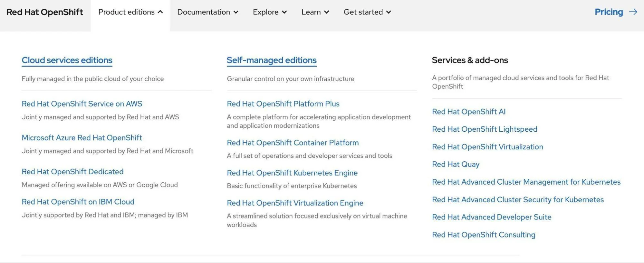This screenshot has width=644, height=263.
Task: Click 'Jointly managed and supported by Red Hat and Microsoft'
Action: pos(108,151)
